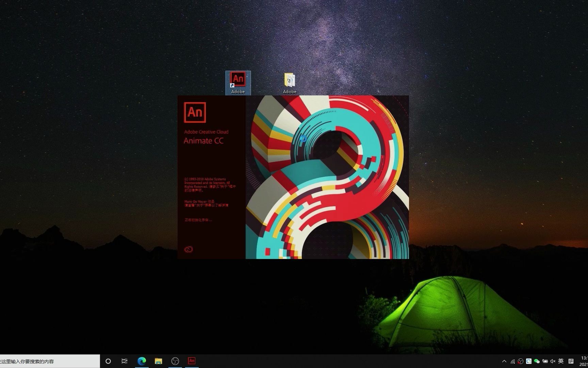Viewport: 588px width, 368px height.
Task: Select the Adobe Animate desktop shortcut icon
Action: [x=238, y=82]
